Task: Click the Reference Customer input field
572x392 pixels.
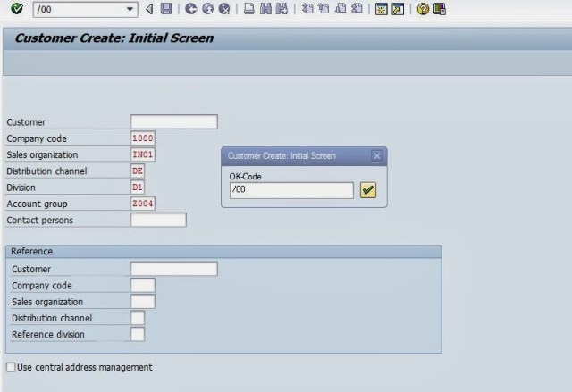Action: 174,269
